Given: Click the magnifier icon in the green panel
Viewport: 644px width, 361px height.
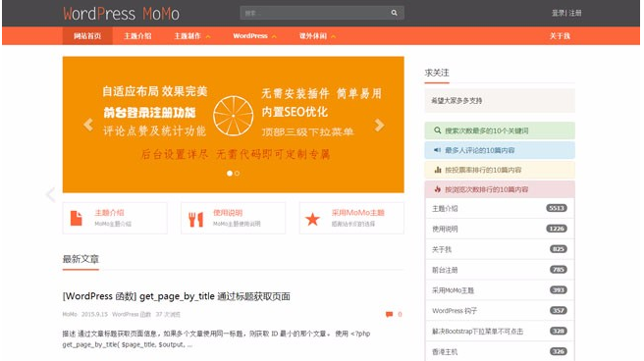Looking at the screenshot, I should (438, 130).
